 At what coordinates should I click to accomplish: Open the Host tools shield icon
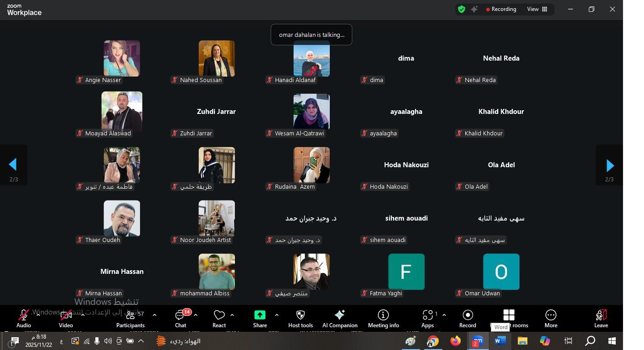point(300,315)
